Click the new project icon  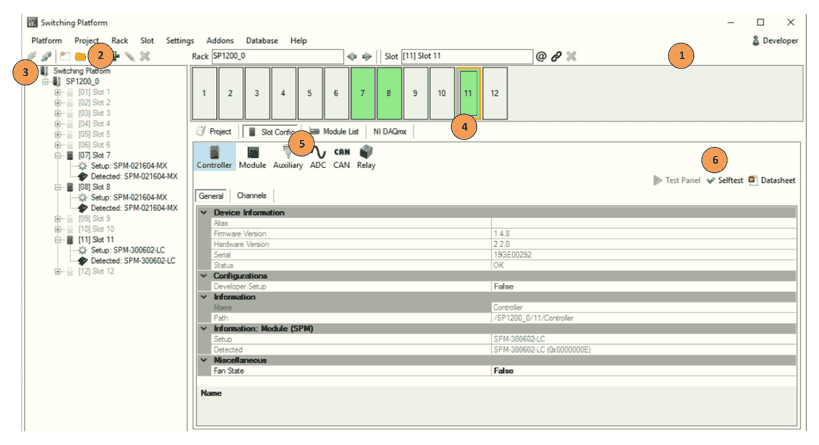65,56
